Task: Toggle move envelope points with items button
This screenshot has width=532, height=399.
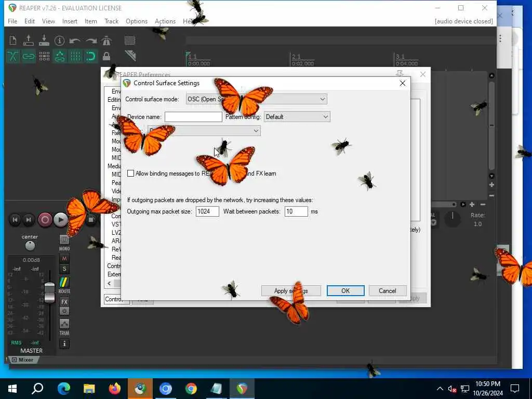Action: tap(60, 56)
